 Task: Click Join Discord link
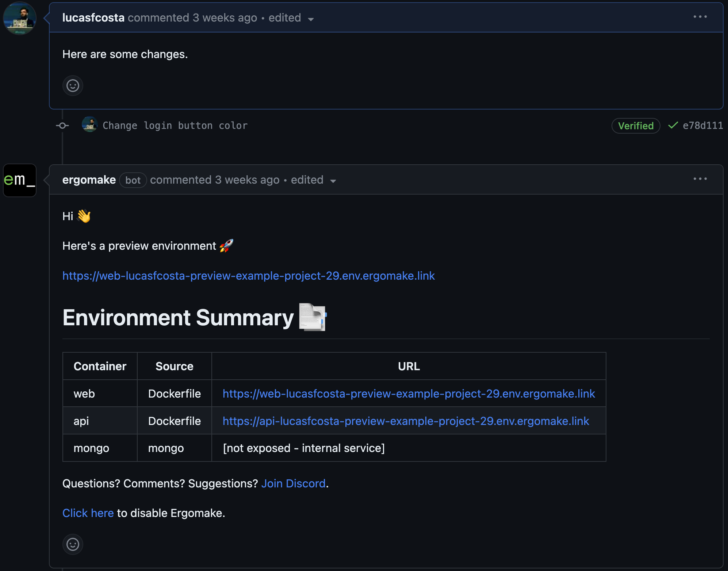point(293,483)
